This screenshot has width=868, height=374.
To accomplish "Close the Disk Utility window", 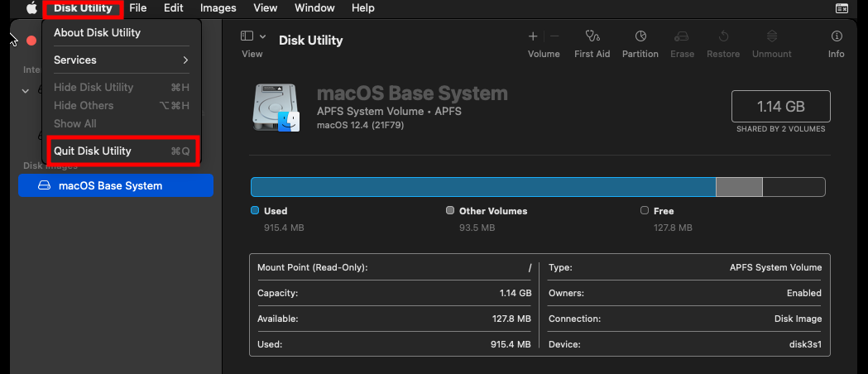I will click(x=31, y=41).
